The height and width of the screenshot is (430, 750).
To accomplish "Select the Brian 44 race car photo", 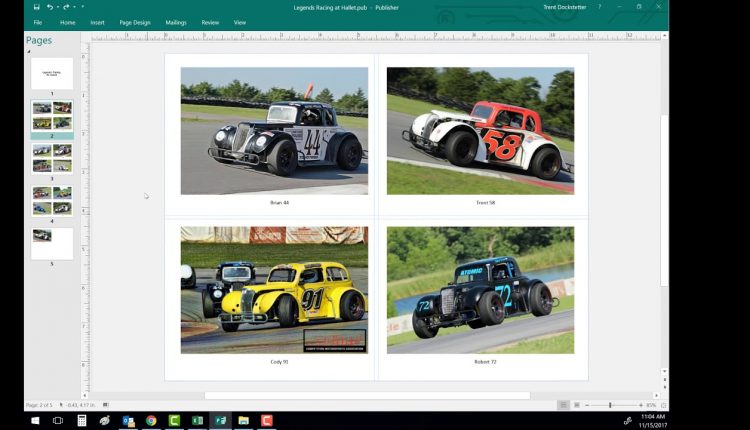I will pos(274,131).
